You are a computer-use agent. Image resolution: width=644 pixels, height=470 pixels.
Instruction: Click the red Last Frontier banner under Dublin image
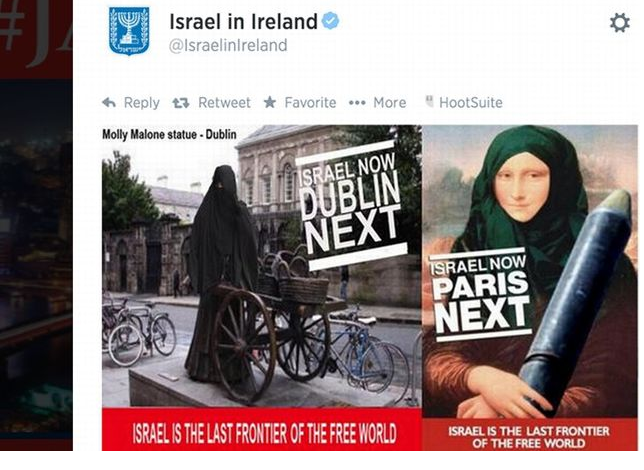tap(262, 429)
